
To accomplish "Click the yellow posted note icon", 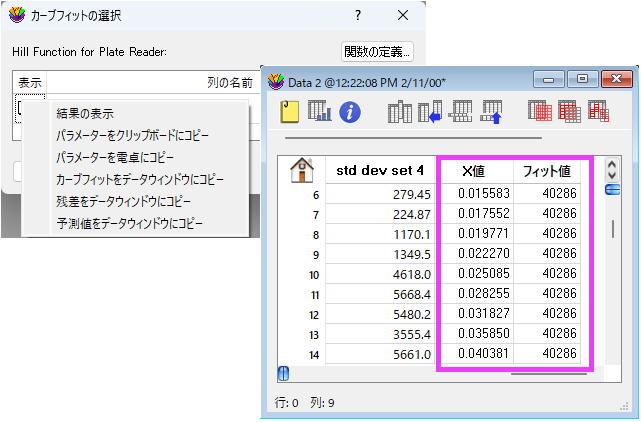I will click(x=290, y=112).
